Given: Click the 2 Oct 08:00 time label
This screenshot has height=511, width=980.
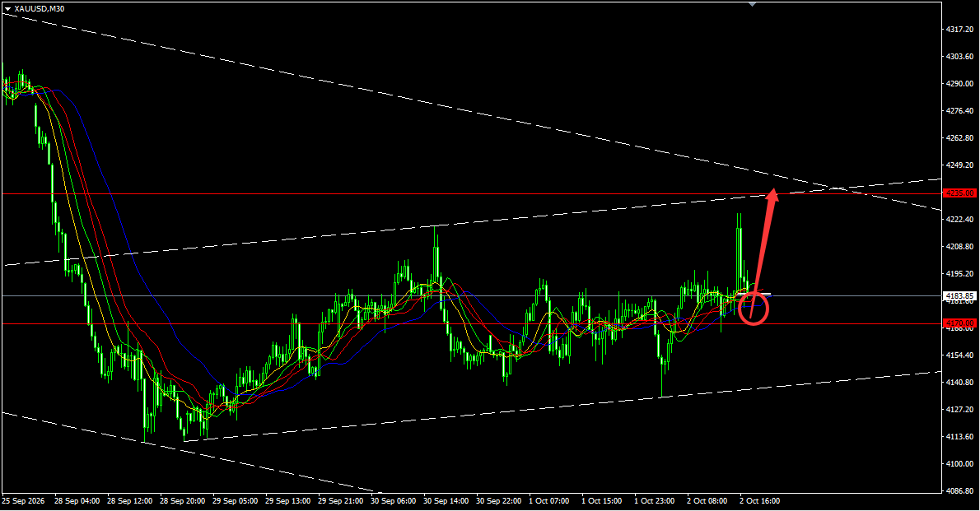Looking at the screenshot, I should 707,501.
